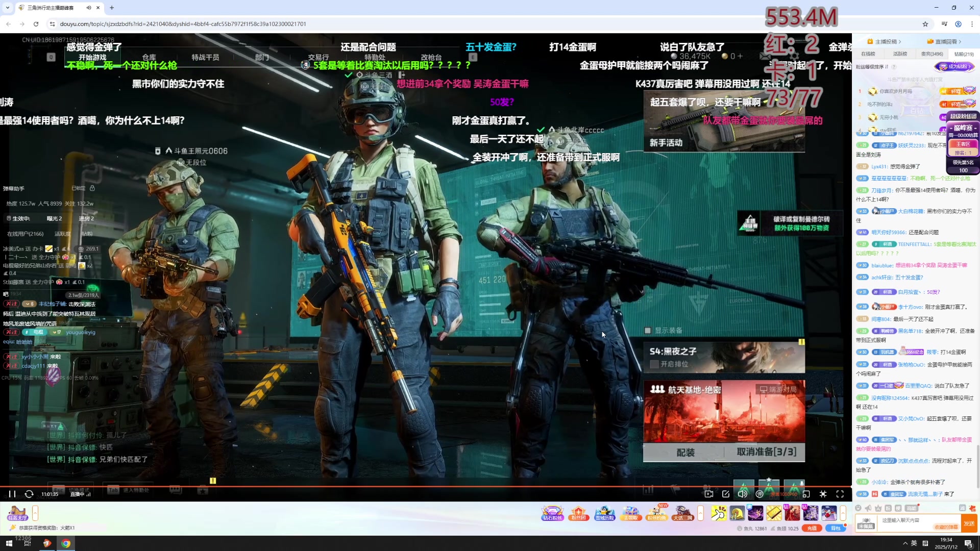Screen dimensions: 980x551
Task: Reload the browser page
Action: (x=36, y=24)
